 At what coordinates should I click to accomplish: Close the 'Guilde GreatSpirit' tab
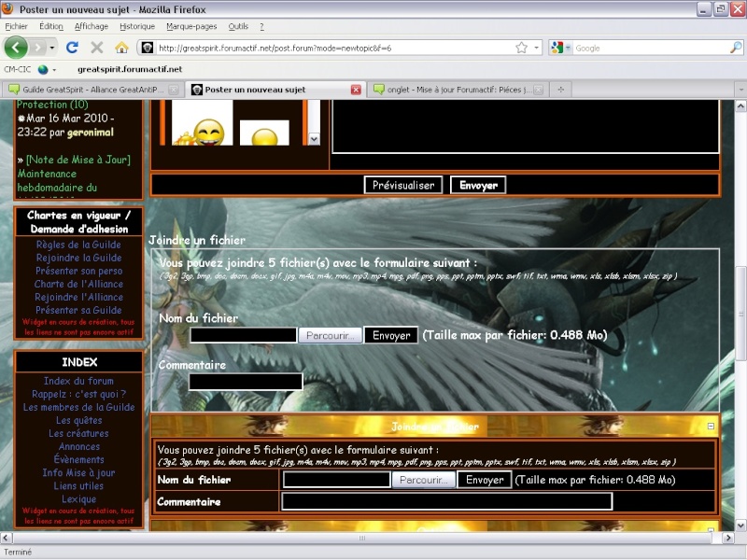(x=174, y=90)
